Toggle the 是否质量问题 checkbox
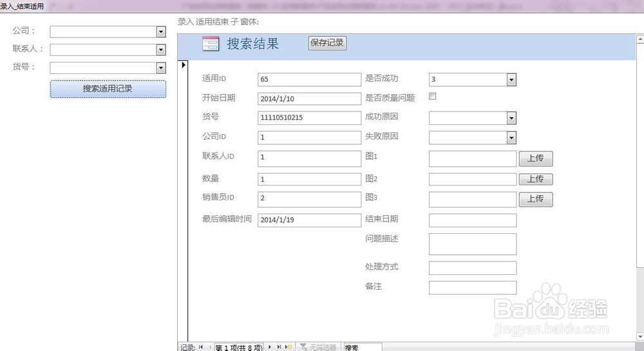This screenshot has height=351, width=644. click(433, 96)
